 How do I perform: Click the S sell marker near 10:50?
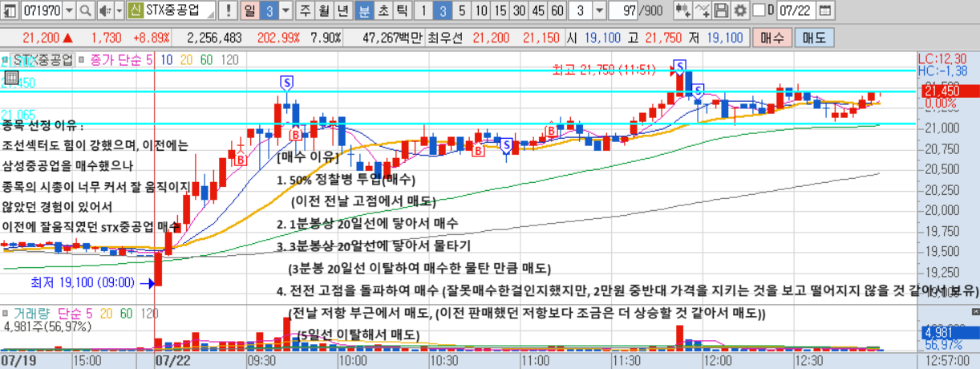pyautogui.click(x=506, y=146)
